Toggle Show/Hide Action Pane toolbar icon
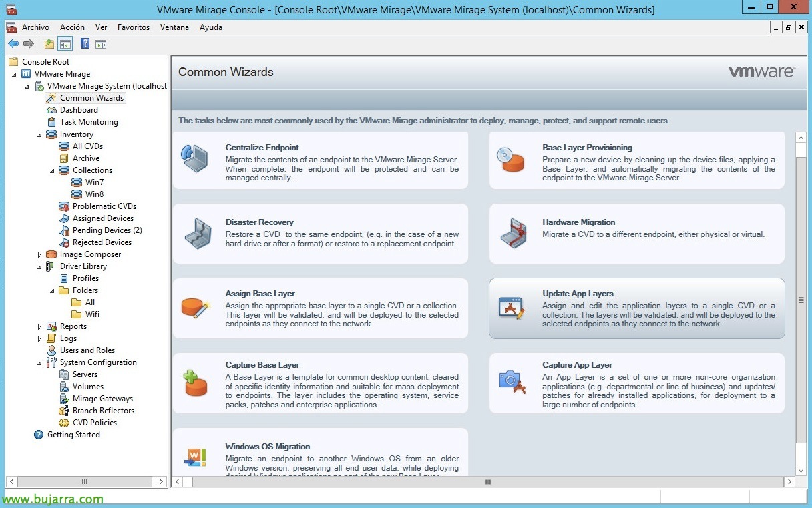 (x=101, y=44)
